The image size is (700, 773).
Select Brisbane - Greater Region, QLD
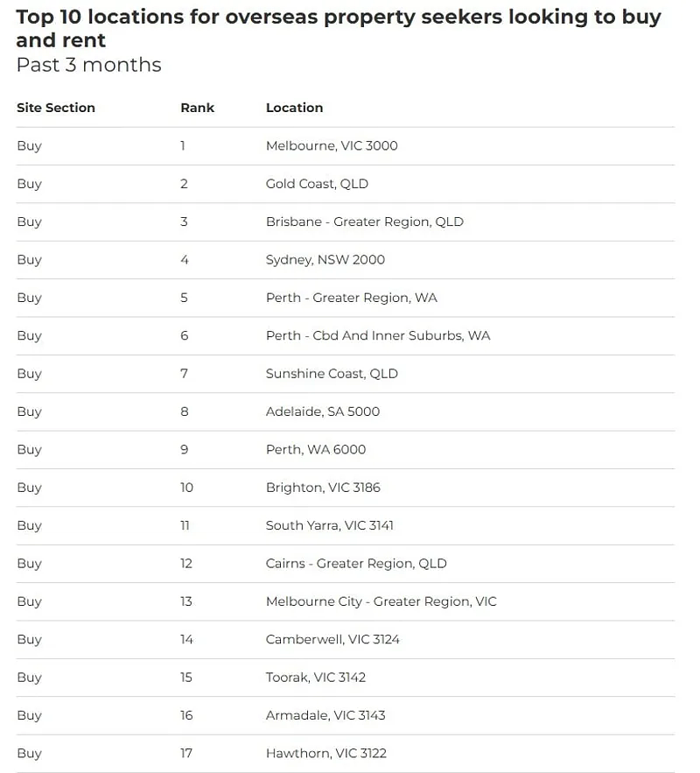point(364,221)
